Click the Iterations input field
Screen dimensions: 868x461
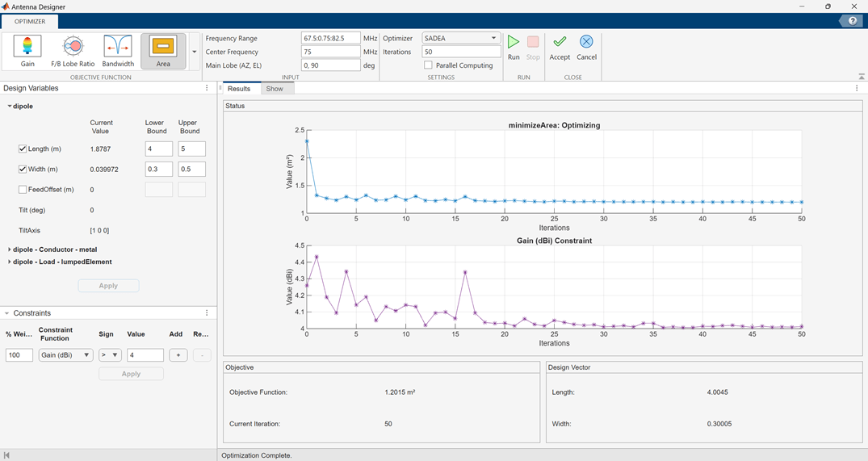pyautogui.click(x=461, y=52)
